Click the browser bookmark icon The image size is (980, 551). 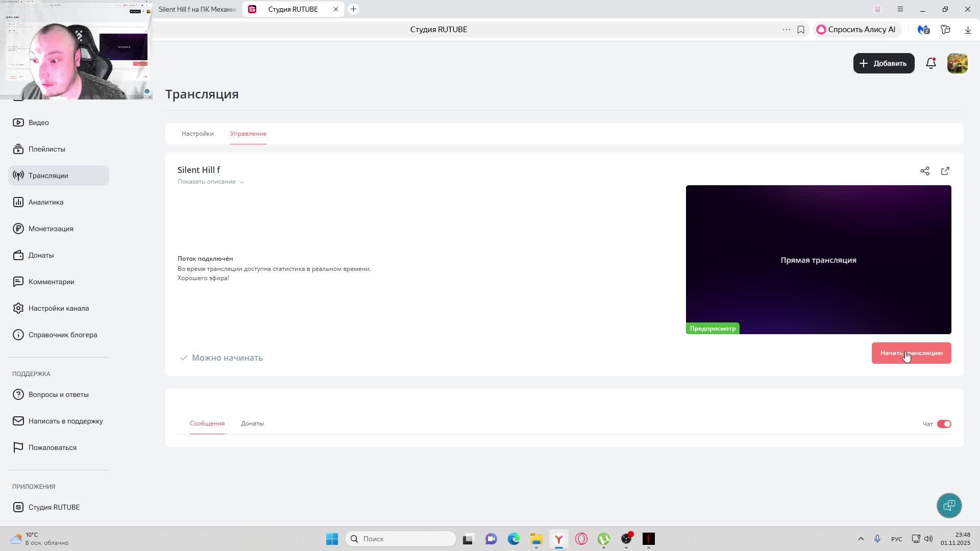pyautogui.click(x=800, y=30)
